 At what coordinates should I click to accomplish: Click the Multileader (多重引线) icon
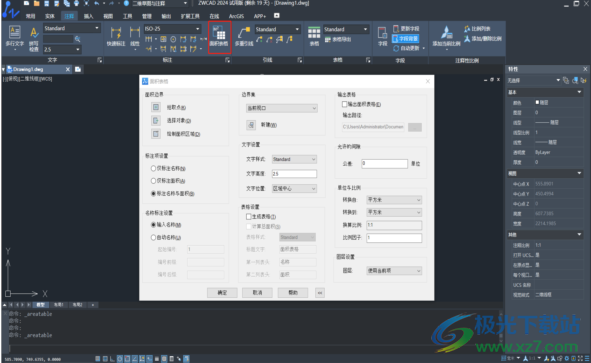pos(243,37)
